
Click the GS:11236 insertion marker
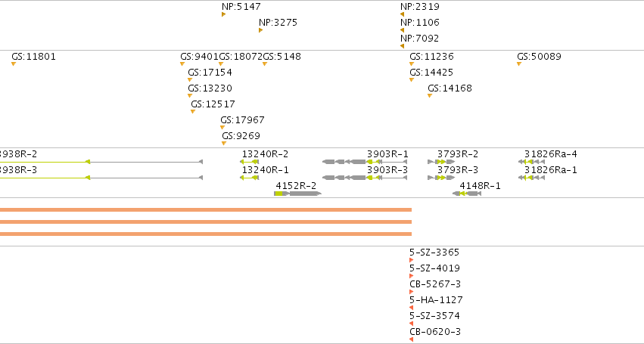(412, 64)
